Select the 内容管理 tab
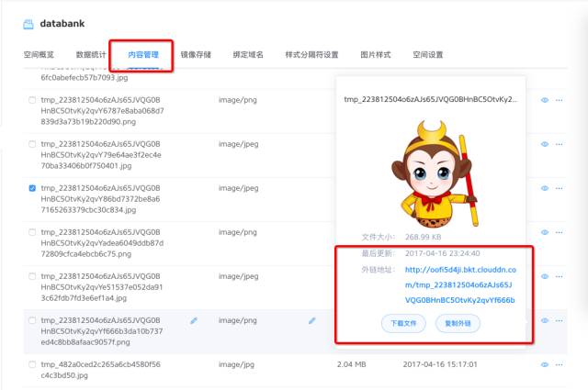588x390 pixels. (143, 55)
